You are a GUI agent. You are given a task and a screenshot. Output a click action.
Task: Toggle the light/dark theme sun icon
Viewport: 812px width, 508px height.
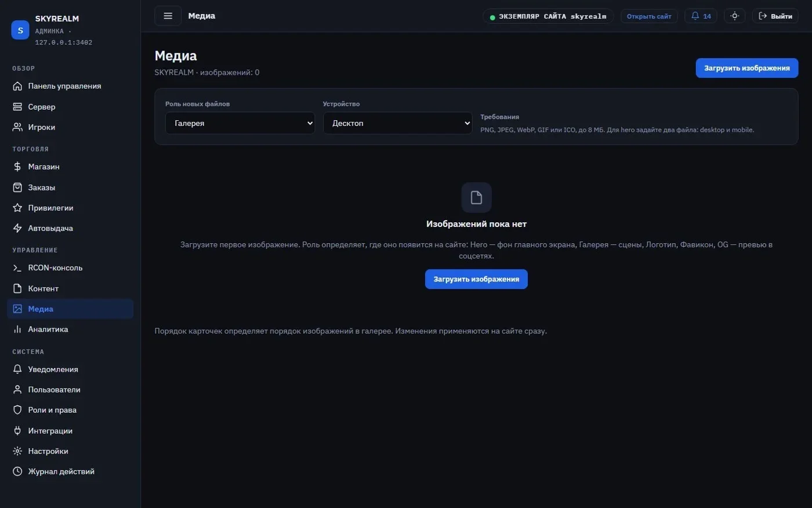click(x=734, y=16)
